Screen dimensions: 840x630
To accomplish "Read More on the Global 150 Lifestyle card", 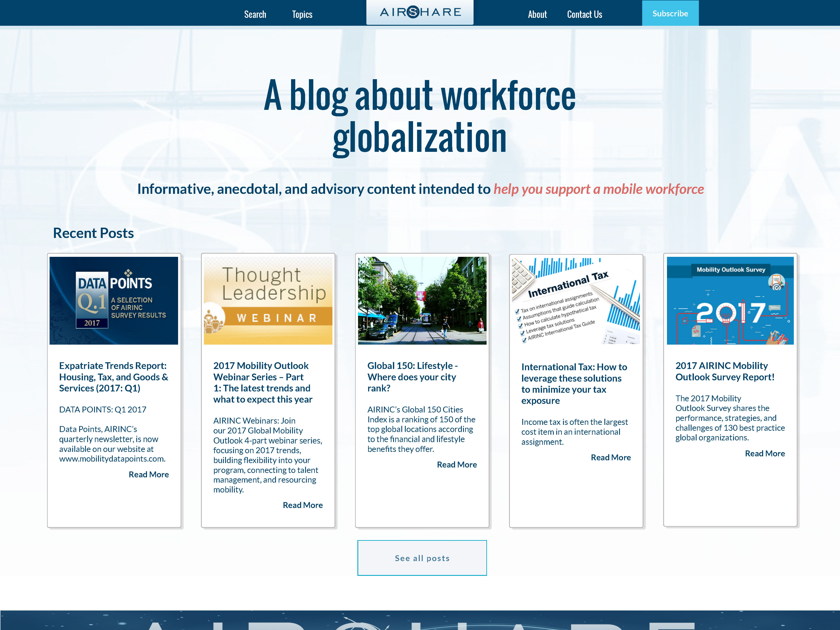I will [457, 465].
